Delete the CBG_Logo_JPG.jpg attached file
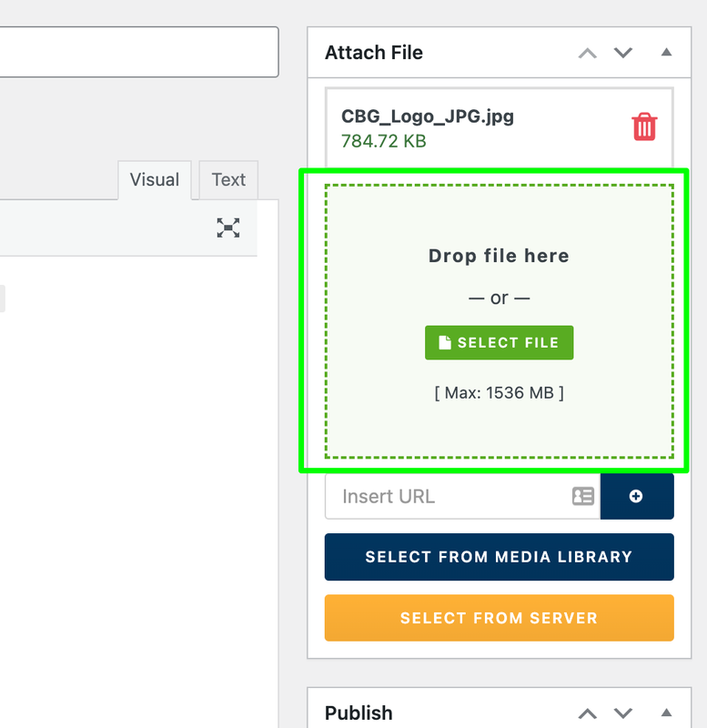Image resolution: width=707 pixels, height=728 pixels. coord(644,126)
